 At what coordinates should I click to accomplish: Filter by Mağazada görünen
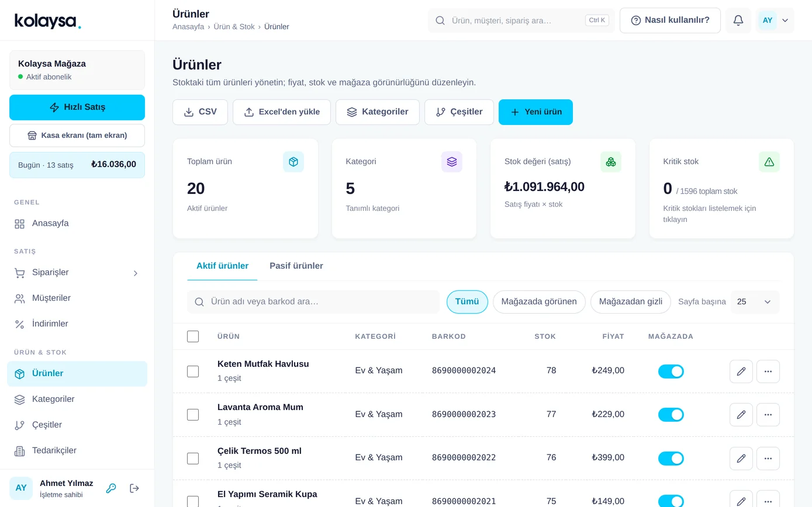[x=539, y=302]
